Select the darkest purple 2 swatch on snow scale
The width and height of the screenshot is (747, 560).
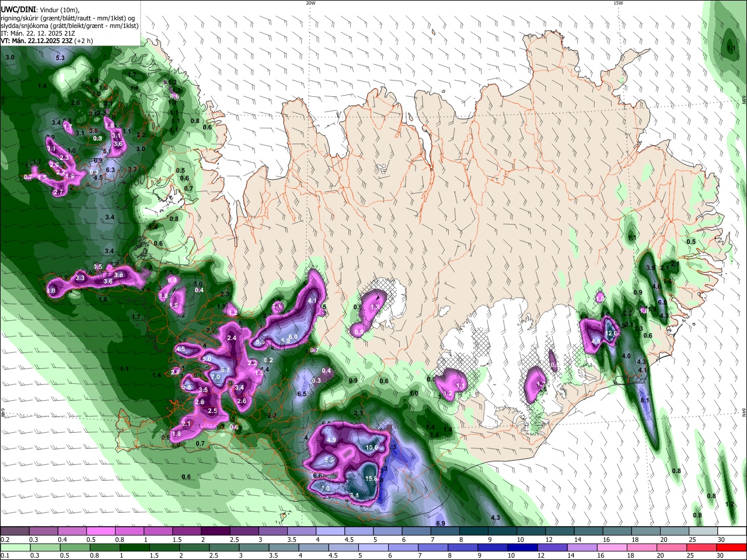tap(215, 531)
